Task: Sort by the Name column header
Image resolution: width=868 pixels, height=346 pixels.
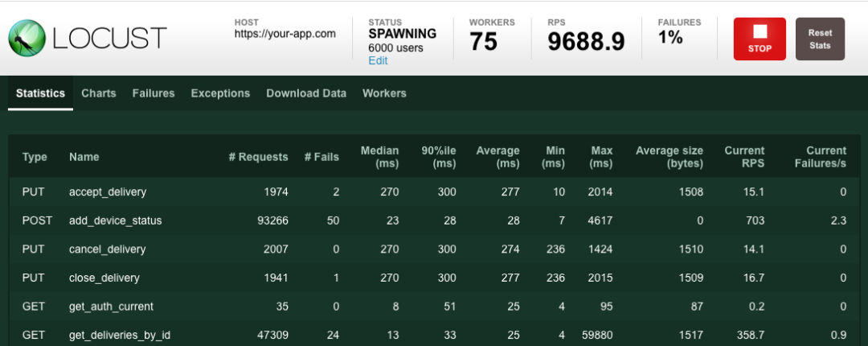Action: point(84,157)
